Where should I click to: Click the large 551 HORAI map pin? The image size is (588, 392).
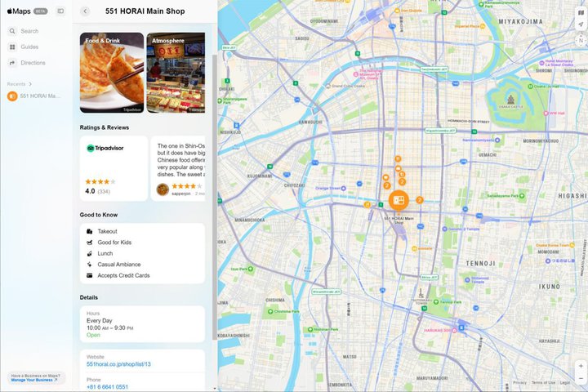pyautogui.click(x=399, y=200)
